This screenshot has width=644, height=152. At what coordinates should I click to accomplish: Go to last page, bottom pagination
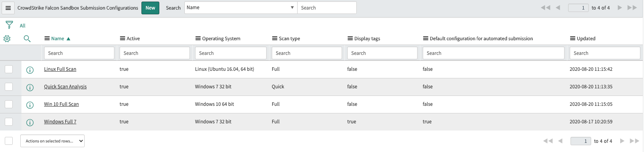click(x=634, y=141)
